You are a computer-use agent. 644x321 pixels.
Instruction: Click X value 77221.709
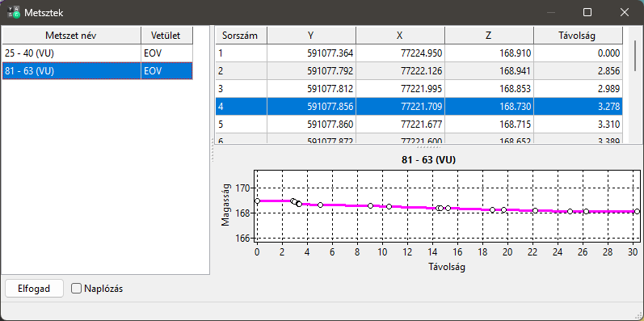coord(422,107)
